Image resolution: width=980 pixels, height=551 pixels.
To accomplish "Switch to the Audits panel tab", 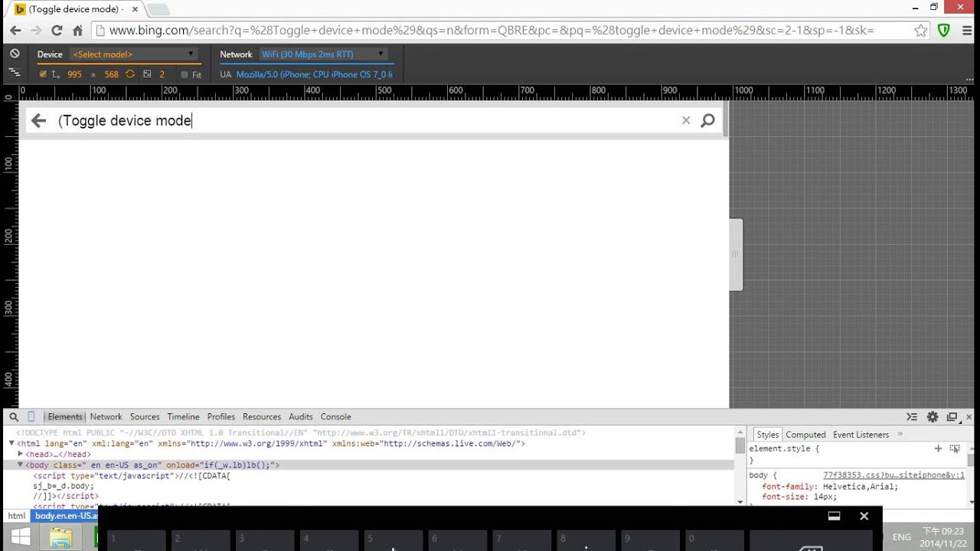I will [301, 417].
